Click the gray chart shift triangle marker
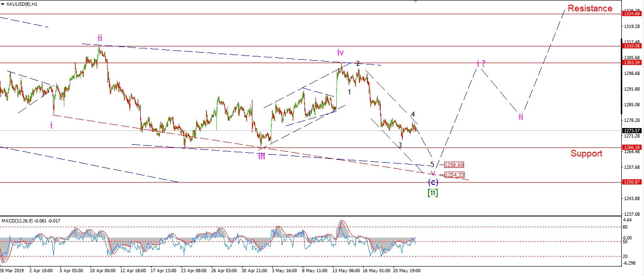The width and height of the screenshot is (644, 276). tap(416, 2)
